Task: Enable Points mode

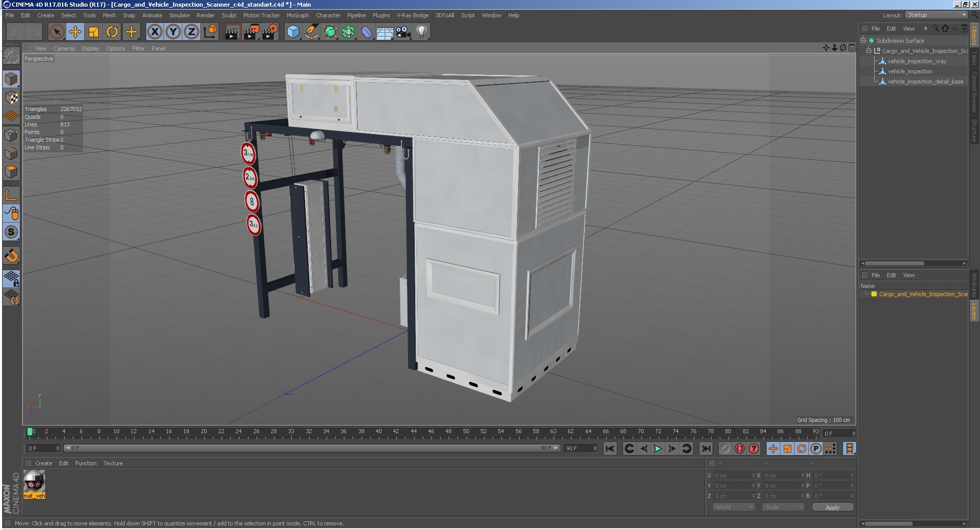Action: (11, 135)
